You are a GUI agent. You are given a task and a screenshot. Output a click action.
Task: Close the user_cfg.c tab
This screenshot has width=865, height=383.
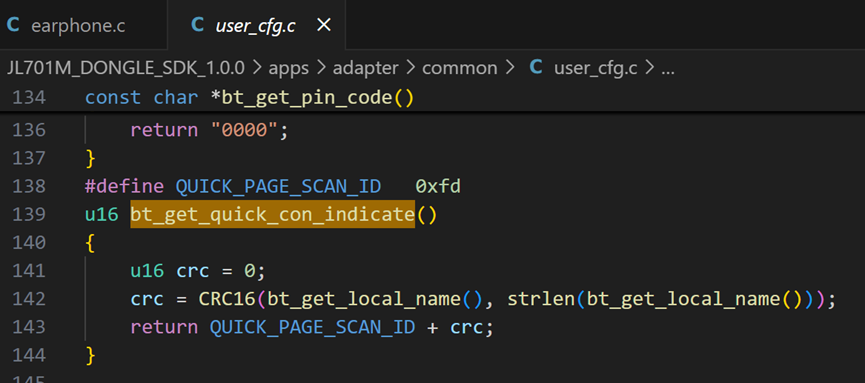(324, 25)
